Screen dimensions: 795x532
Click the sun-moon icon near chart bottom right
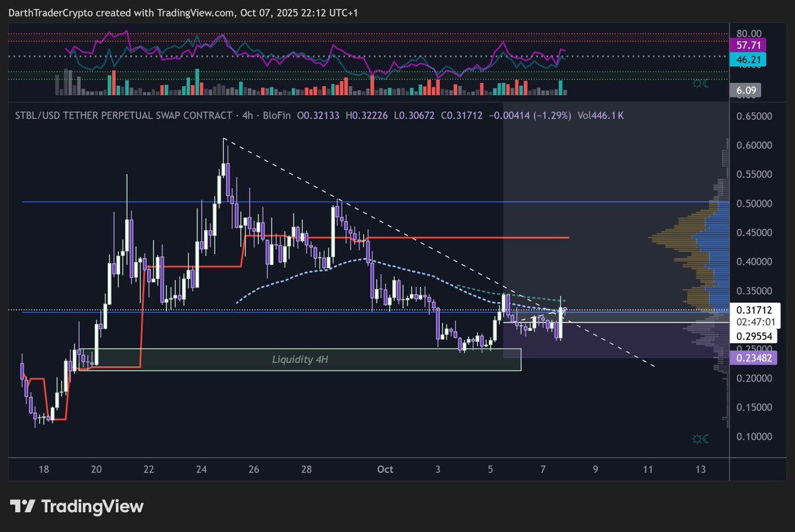click(700, 438)
